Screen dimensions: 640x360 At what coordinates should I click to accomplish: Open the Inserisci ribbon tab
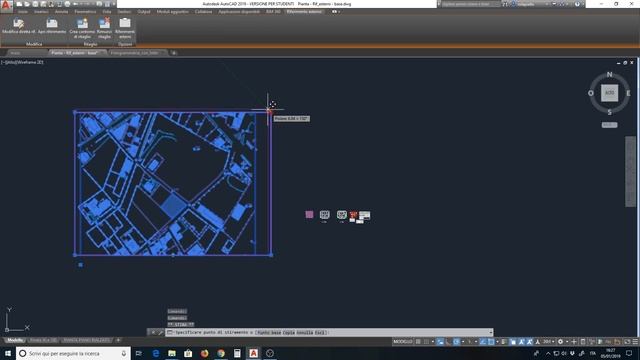(41, 12)
